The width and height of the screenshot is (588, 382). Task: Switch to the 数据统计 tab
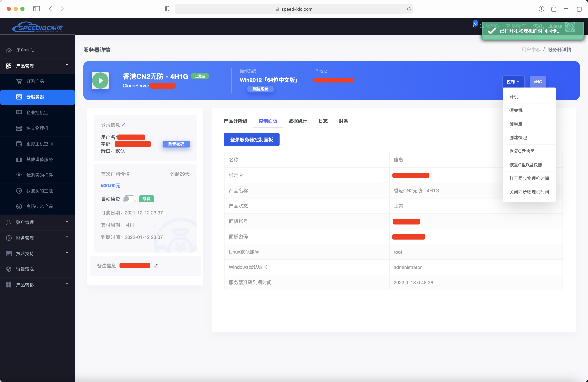tap(298, 121)
